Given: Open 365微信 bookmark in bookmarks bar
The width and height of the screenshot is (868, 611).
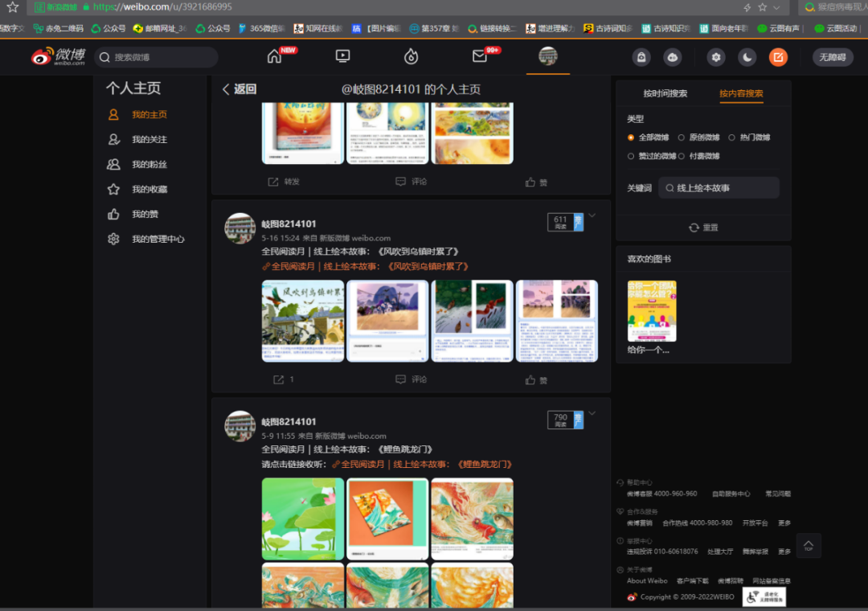Looking at the screenshot, I should 262,28.
